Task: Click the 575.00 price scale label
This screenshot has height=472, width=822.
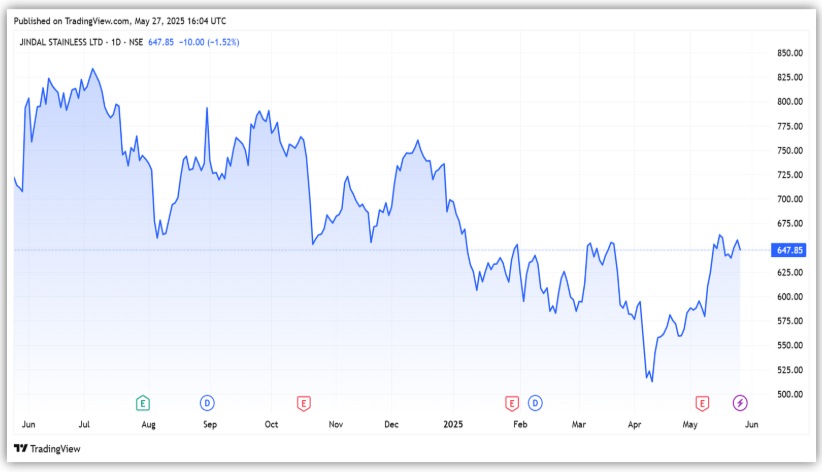Action: (x=790, y=321)
